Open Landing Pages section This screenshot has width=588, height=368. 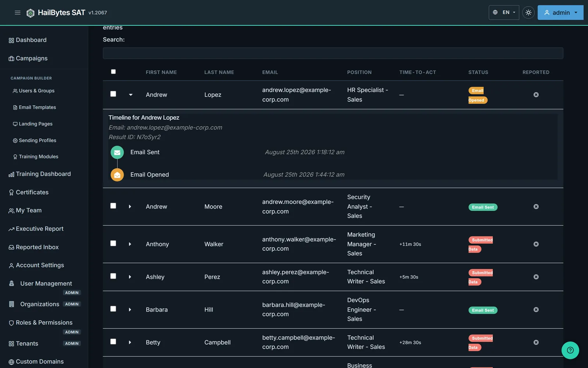(x=33, y=124)
